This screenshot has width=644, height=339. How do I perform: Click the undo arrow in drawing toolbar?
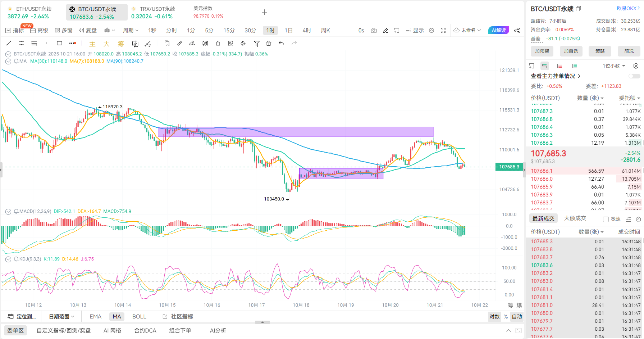click(x=281, y=43)
